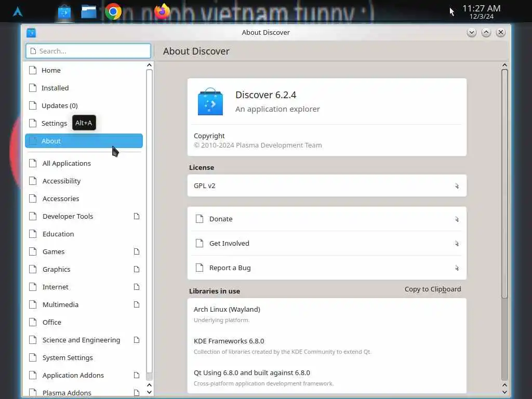Click the Home page icon
This screenshot has width=532, height=399.
(x=33, y=70)
